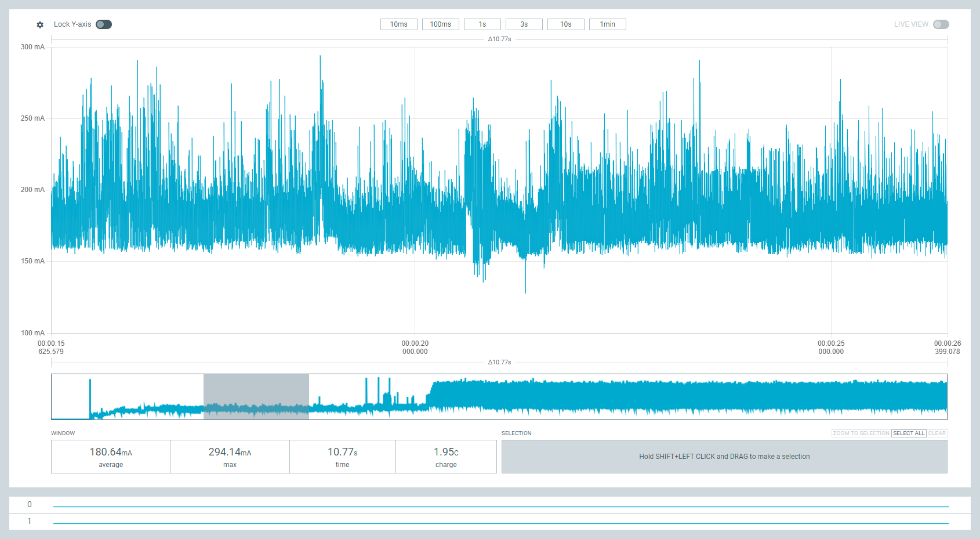Pick the 1min time window
Image resolution: width=980 pixels, height=539 pixels.
pyautogui.click(x=607, y=24)
